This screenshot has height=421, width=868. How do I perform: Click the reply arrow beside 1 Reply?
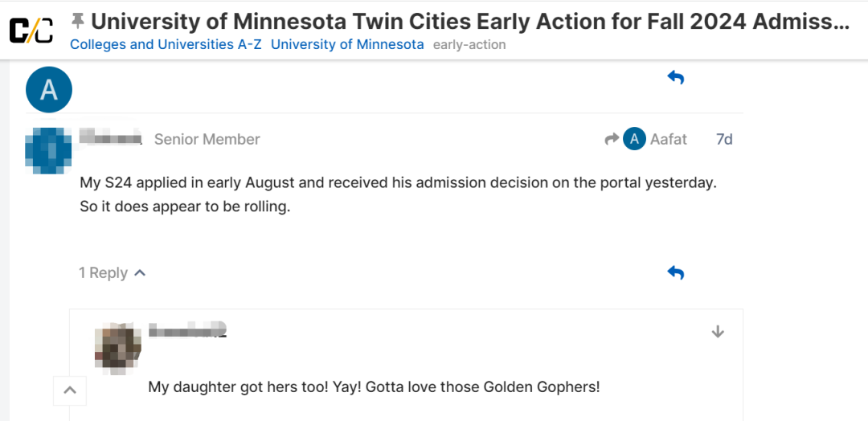[675, 273]
